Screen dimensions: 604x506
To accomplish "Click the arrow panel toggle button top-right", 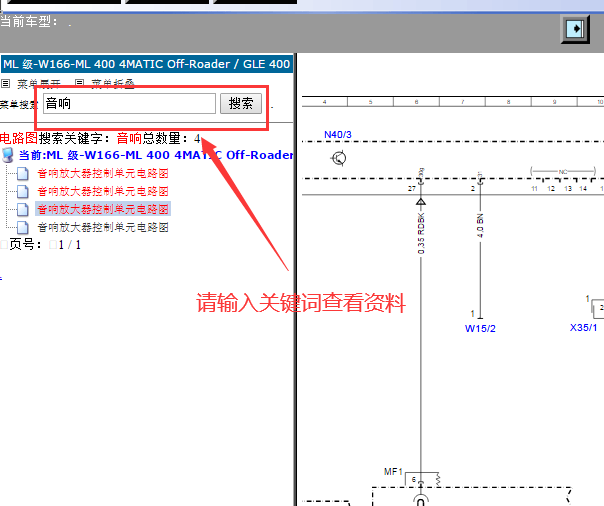I will [574, 29].
